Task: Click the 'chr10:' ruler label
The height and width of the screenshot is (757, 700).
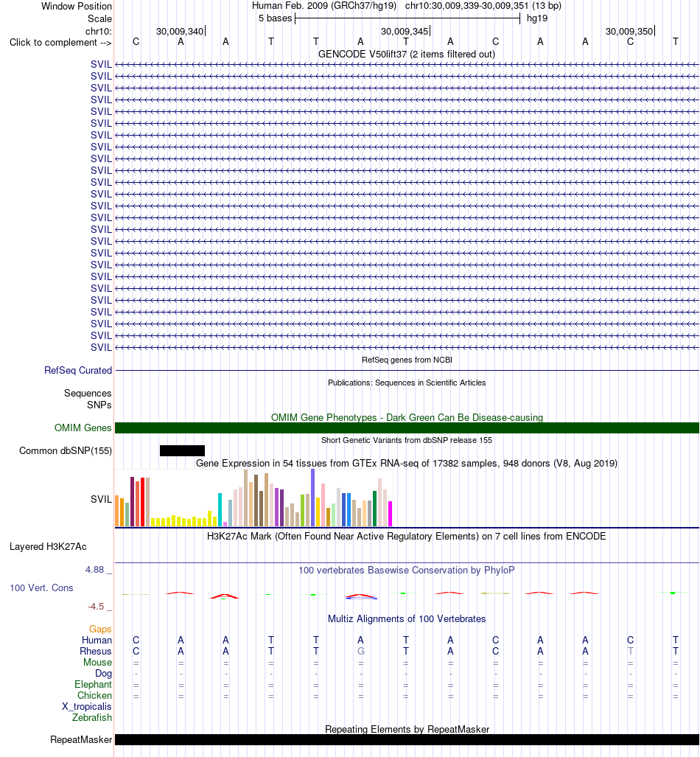Action: (99, 32)
